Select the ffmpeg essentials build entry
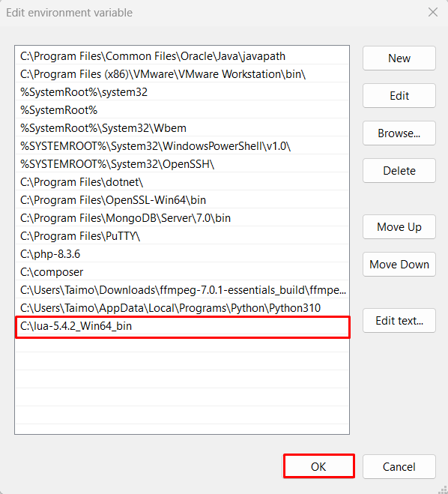 point(182,290)
